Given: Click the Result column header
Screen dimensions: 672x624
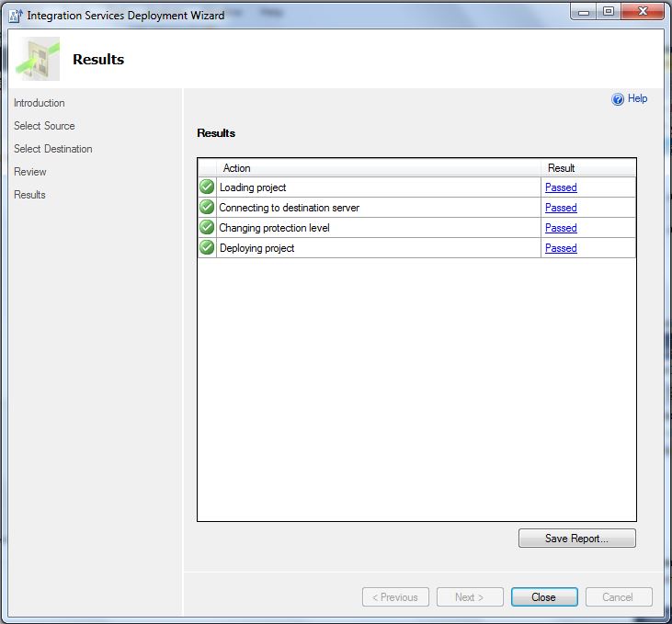Looking at the screenshot, I should pyautogui.click(x=588, y=168).
